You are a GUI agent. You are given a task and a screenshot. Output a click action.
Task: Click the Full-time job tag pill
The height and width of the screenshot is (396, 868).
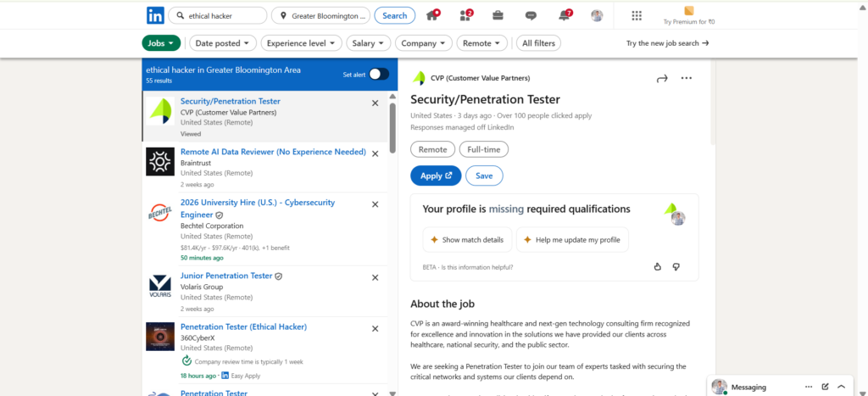484,149
